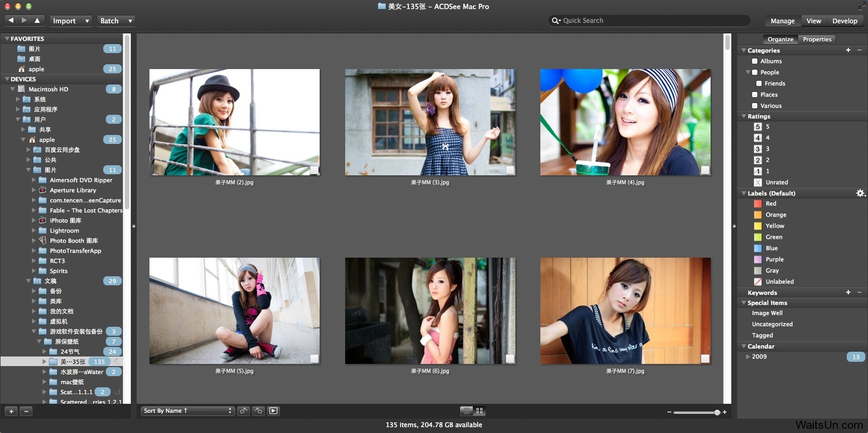The height and width of the screenshot is (433, 868).
Task: Click the Quick Search magnifier icon
Action: coord(556,21)
